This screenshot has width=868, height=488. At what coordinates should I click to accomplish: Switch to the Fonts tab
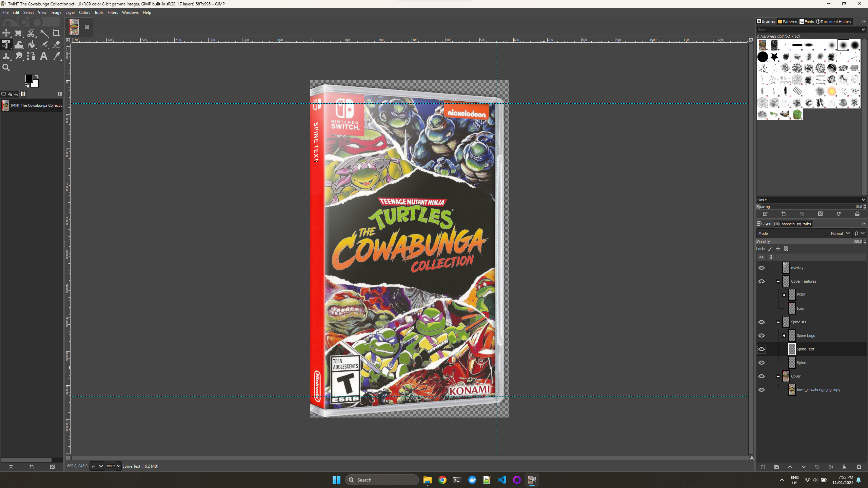[x=807, y=22]
